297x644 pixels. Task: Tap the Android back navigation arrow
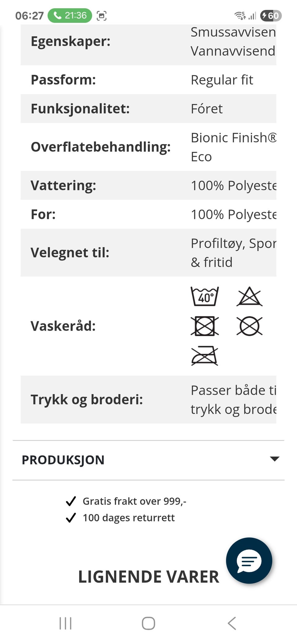tap(232, 623)
